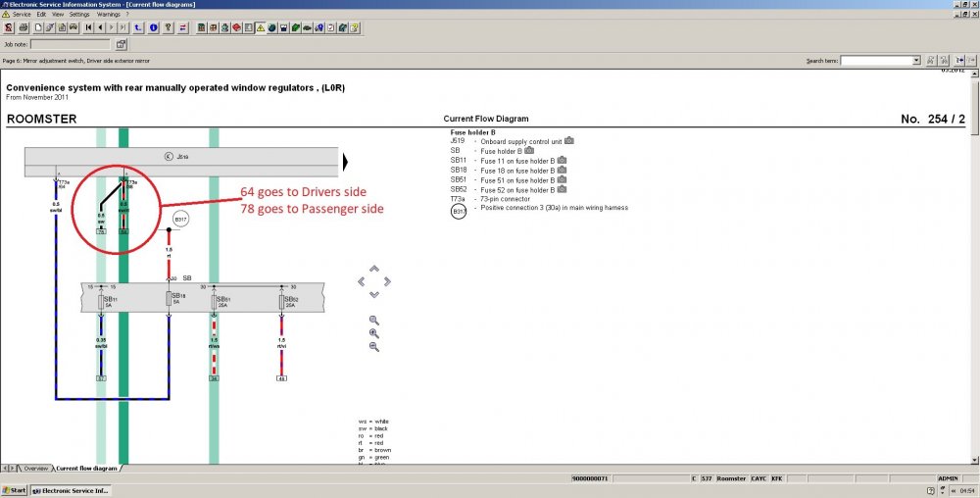Click wire reference box 37 below SB11
The width and height of the screenshot is (980, 498).
[x=101, y=378]
